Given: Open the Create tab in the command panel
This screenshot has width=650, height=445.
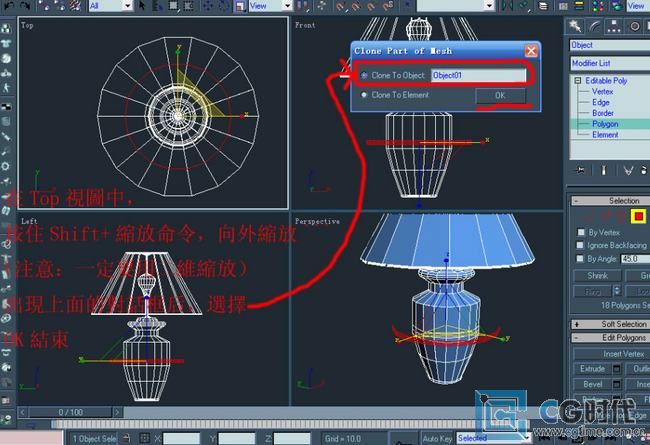Looking at the screenshot, I should (577, 26).
